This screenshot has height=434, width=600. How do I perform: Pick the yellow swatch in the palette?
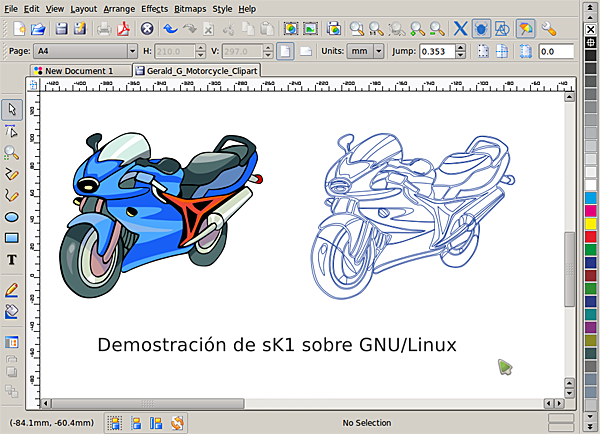(590, 223)
